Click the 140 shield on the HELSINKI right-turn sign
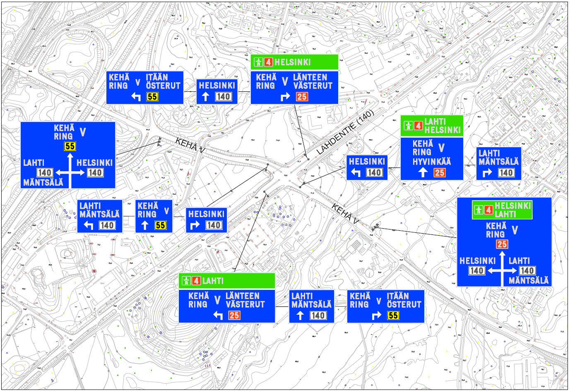Screen dimensions: 570x392 point(214,225)
